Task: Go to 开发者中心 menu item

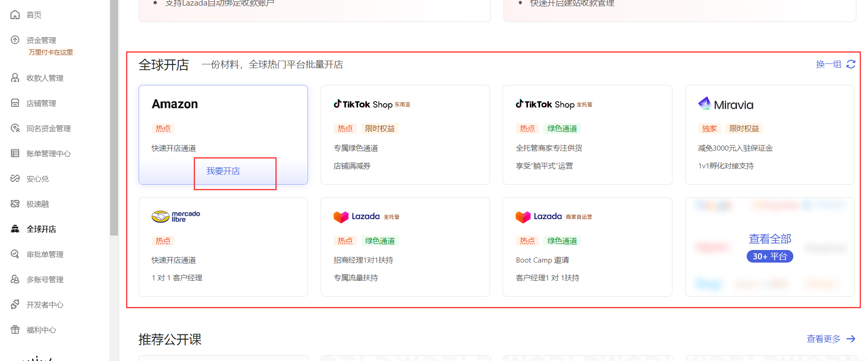Action: [x=45, y=305]
